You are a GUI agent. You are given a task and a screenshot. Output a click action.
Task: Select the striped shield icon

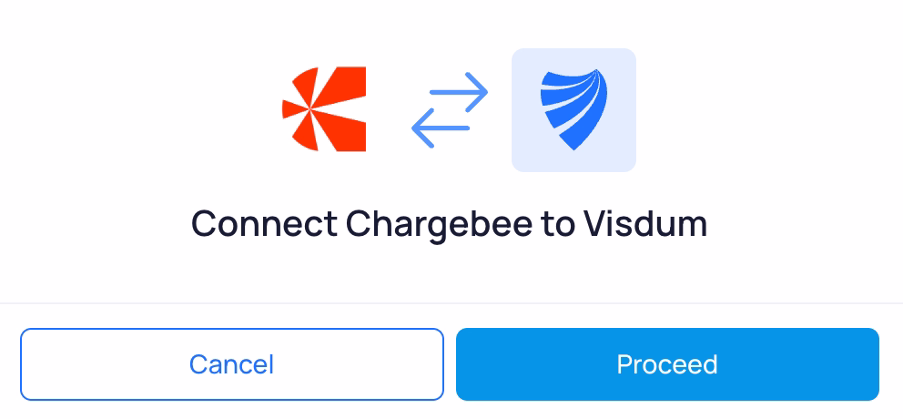574,110
